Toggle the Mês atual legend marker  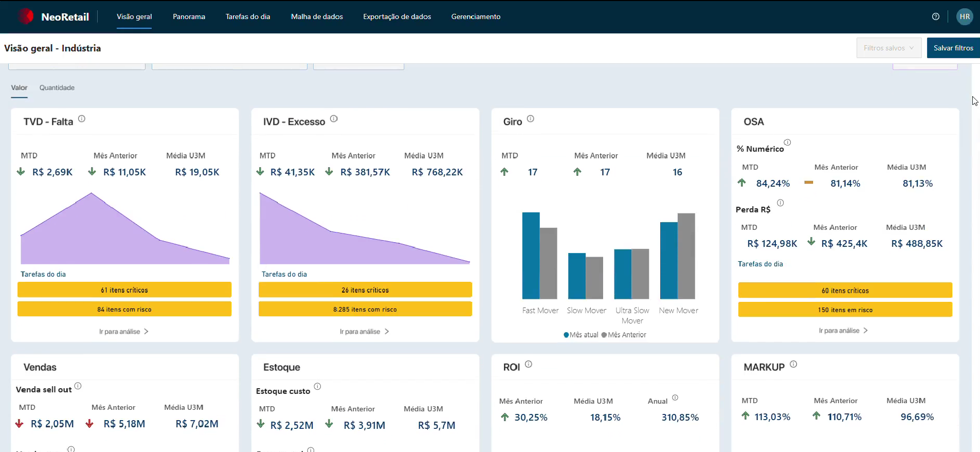click(x=567, y=335)
